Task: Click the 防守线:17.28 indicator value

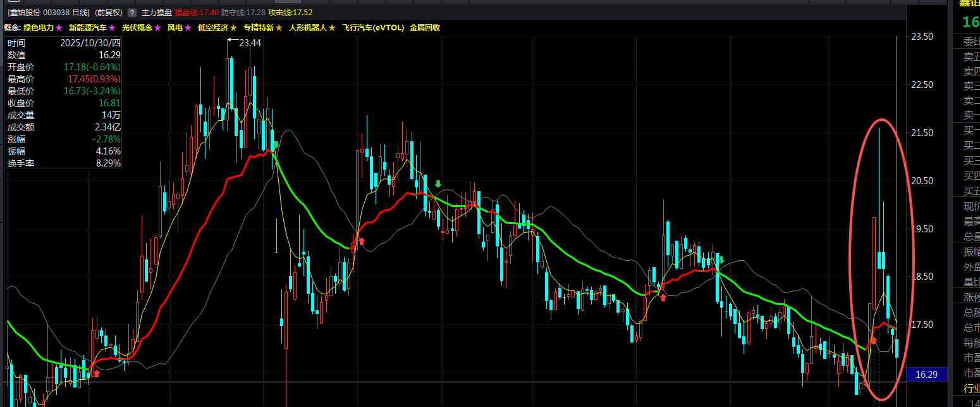Action: tap(243, 13)
